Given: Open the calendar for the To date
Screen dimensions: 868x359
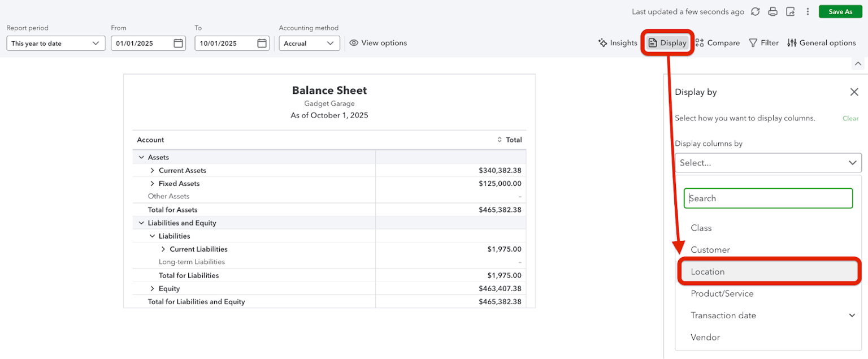Looking at the screenshot, I should point(262,43).
